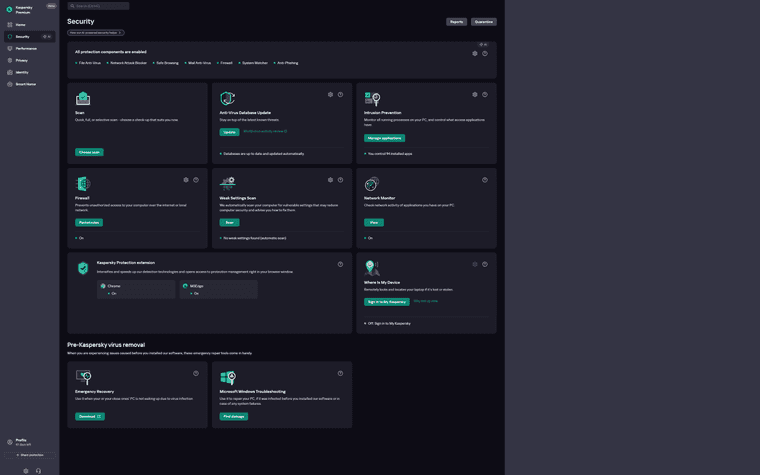This screenshot has width=760, height=475.
Task: Open Performance section in sidebar
Action: [x=30, y=48]
